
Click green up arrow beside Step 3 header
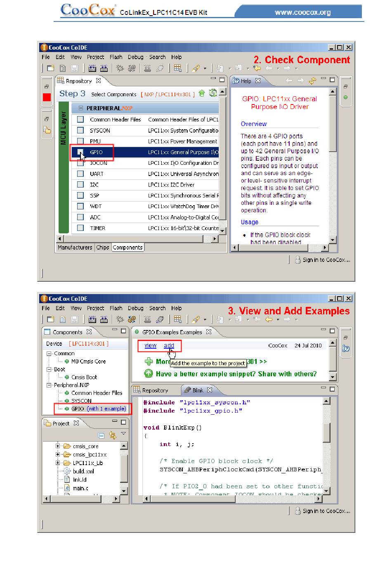coord(202,93)
